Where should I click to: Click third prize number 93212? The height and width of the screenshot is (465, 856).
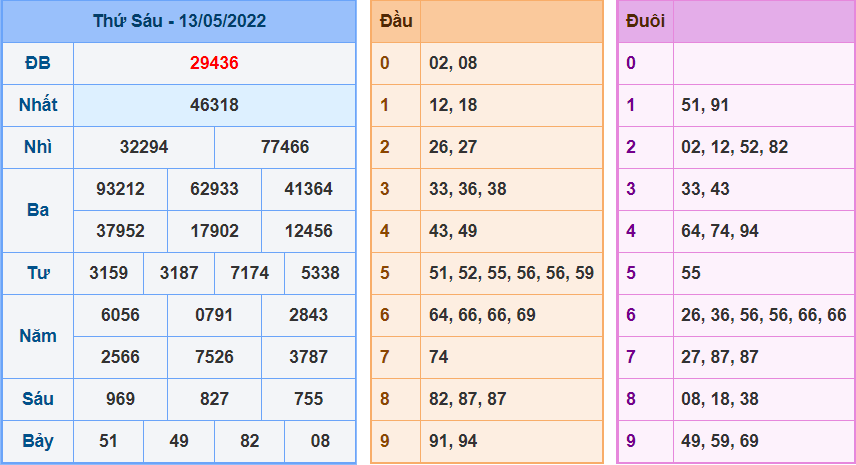click(x=121, y=189)
